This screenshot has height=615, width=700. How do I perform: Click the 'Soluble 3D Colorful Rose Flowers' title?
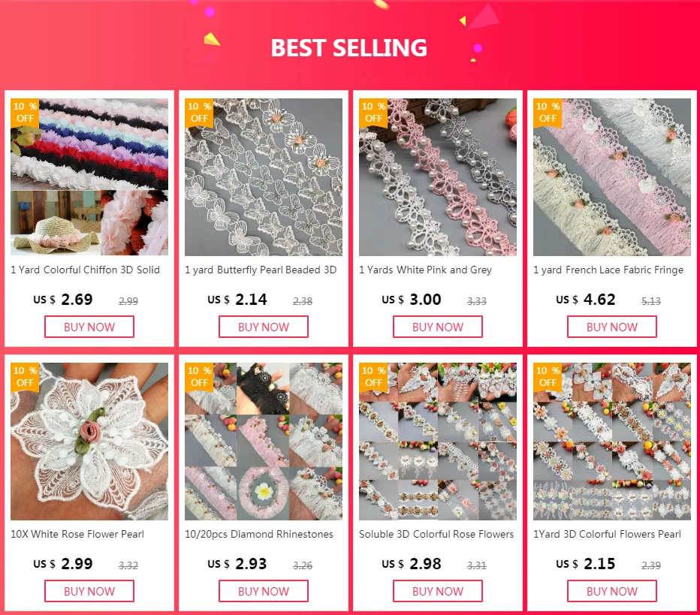[x=436, y=534]
